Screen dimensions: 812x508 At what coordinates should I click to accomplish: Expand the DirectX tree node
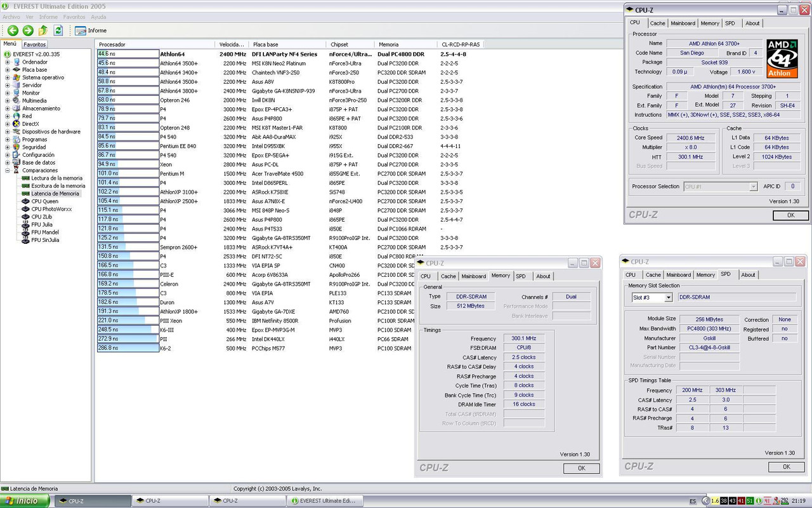(x=8, y=124)
